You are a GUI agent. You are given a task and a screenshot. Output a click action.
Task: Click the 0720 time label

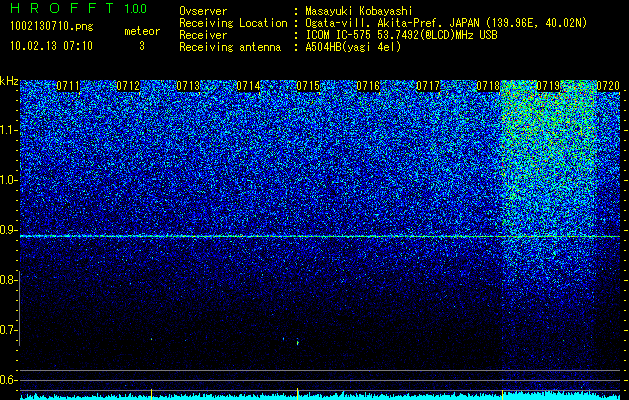pos(608,86)
